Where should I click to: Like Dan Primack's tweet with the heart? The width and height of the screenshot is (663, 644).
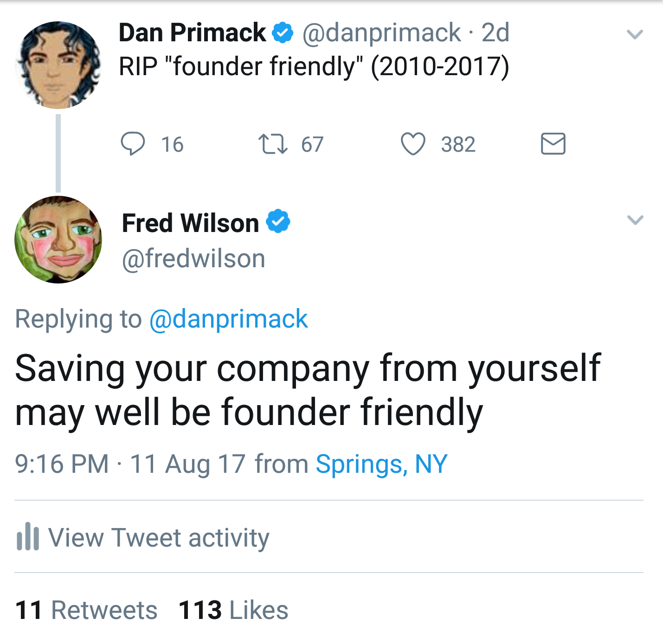point(413,143)
